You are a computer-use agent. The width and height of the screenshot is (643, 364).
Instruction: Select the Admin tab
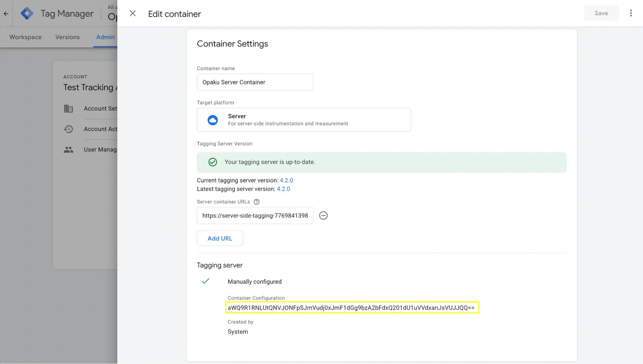pyautogui.click(x=105, y=37)
